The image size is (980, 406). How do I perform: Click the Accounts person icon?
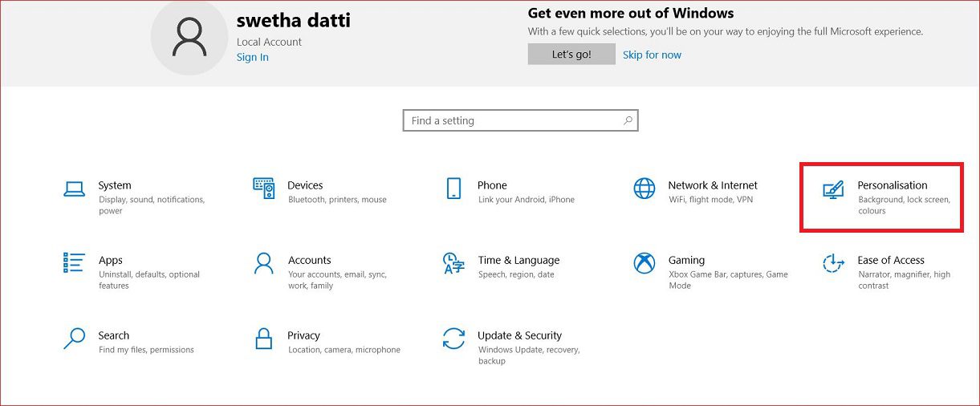pos(263,263)
